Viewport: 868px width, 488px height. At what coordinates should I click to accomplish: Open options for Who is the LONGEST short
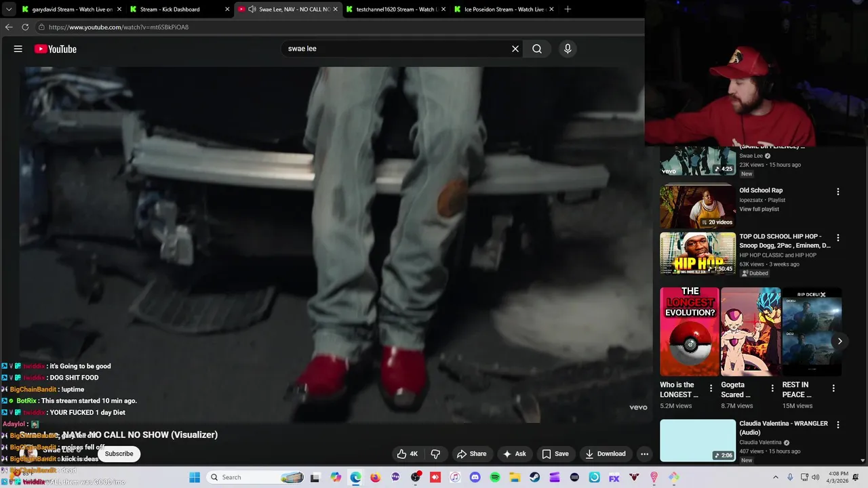pyautogui.click(x=711, y=388)
